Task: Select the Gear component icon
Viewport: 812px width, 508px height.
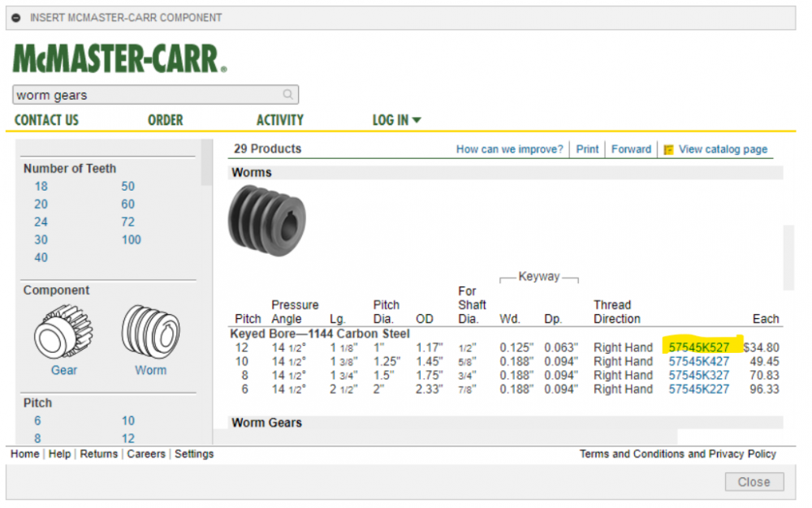Action: [x=63, y=332]
